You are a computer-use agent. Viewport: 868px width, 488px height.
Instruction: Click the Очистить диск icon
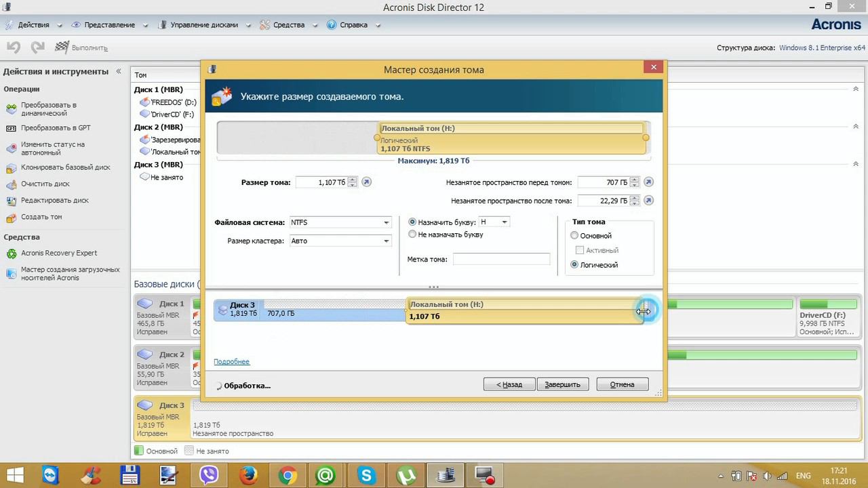(11, 184)
